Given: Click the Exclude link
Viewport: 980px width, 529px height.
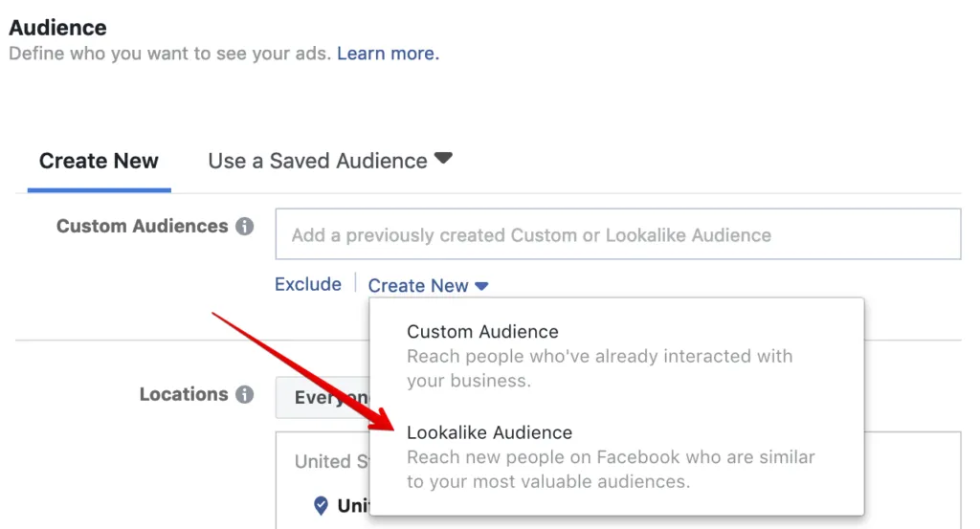Looking at the screenshot, I should (x=308, y=285).
